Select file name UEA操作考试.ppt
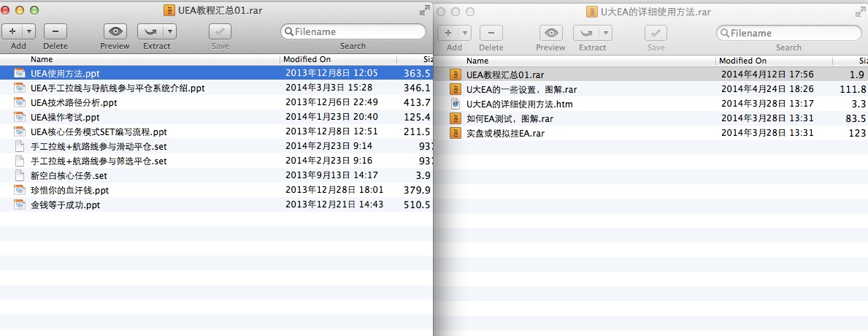The width and height of the screenshot is (868, 336). (x=65, y=118)
